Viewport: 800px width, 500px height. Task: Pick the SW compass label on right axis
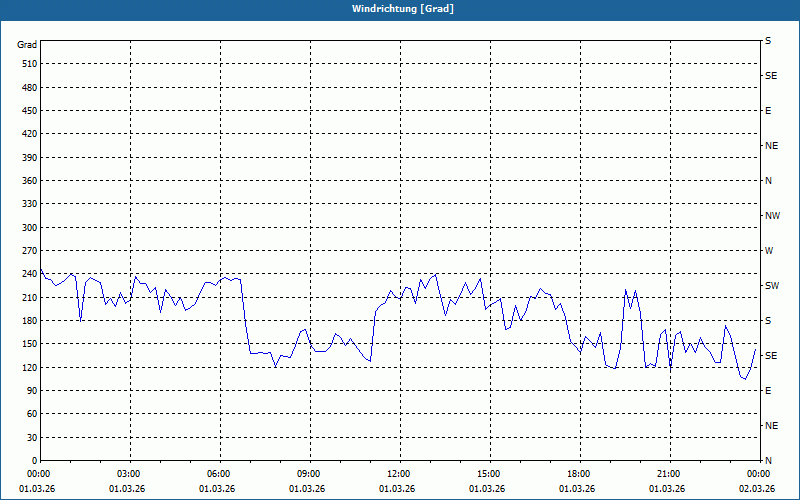click(772, 286)
